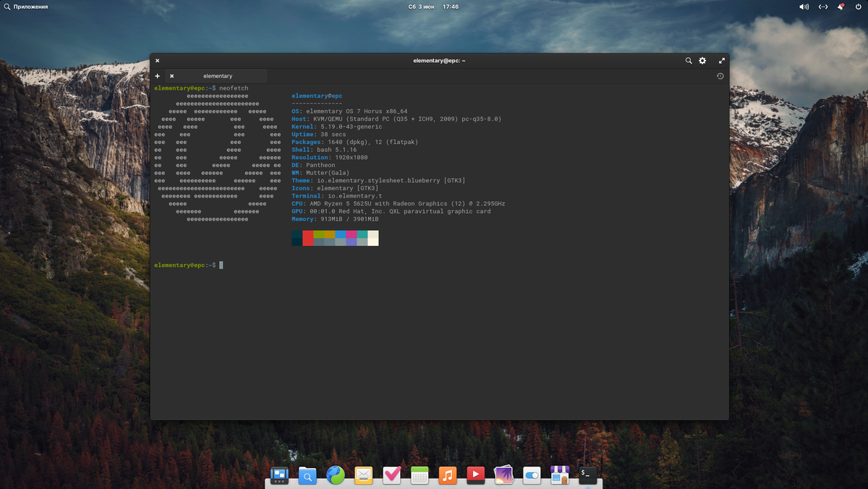The height and width of the screenshot is (489, 868).
Task: Open Tasks checkmark app in dock
Action: tap(391, 475)
